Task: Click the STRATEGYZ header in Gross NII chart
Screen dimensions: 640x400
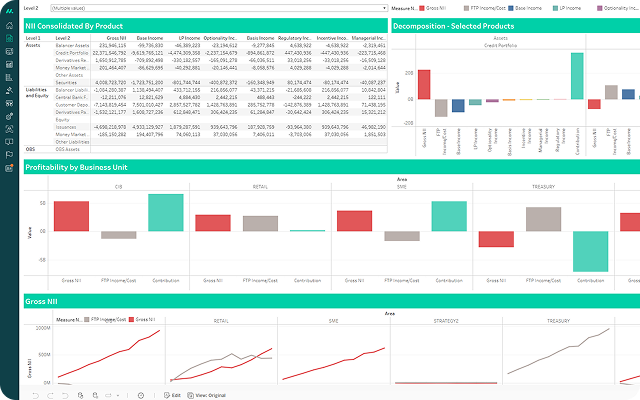Action: click(x=446, y=321)
